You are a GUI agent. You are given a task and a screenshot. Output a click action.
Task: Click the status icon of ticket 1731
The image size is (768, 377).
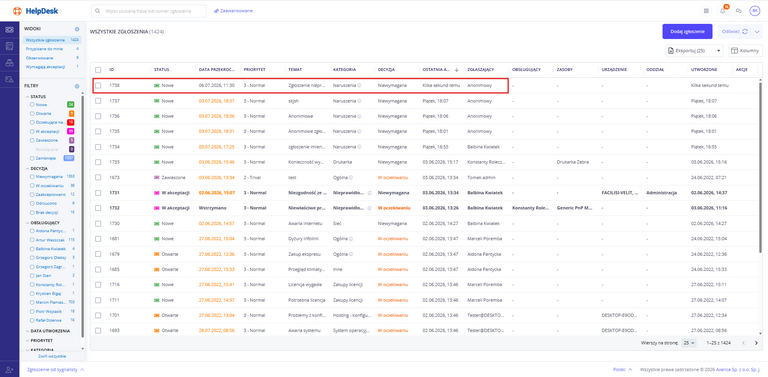[x=157, y=192]
